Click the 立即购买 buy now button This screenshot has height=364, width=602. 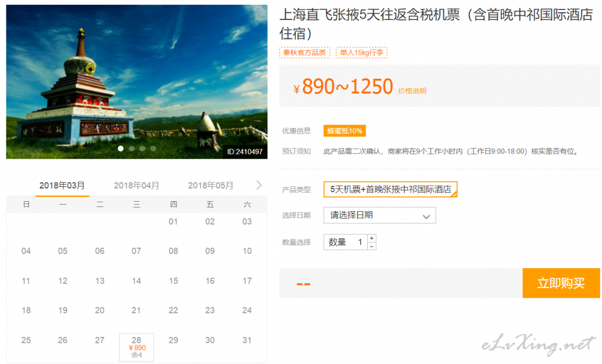point(561,283)
